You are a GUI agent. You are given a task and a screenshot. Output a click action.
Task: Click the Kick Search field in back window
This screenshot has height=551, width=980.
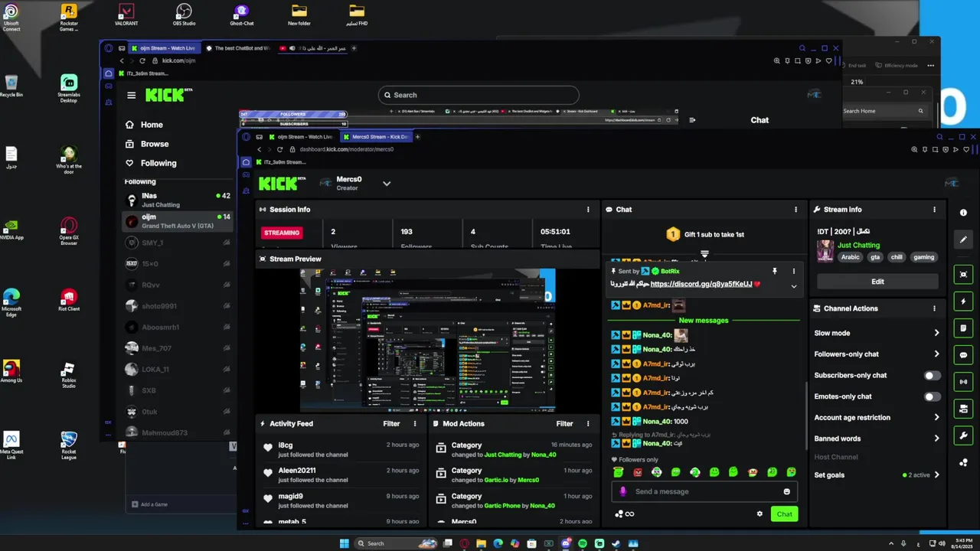point(479,95)
